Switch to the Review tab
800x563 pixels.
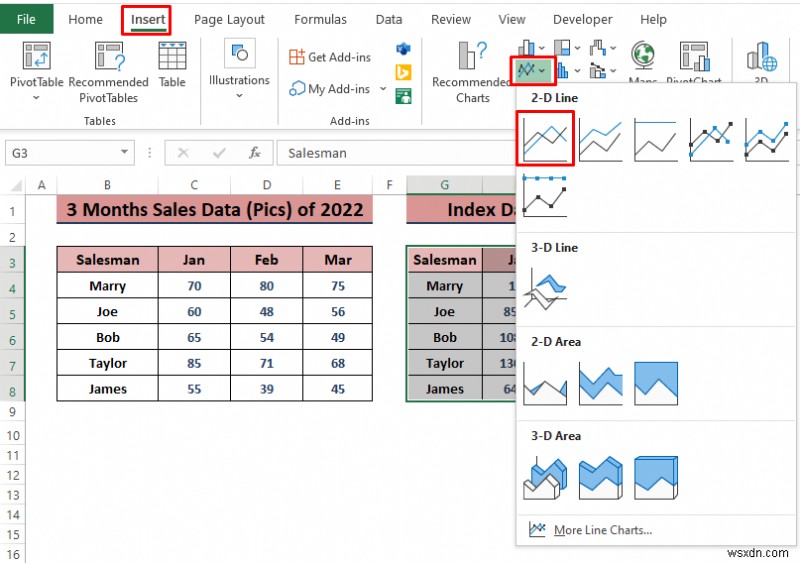(451, 19)
